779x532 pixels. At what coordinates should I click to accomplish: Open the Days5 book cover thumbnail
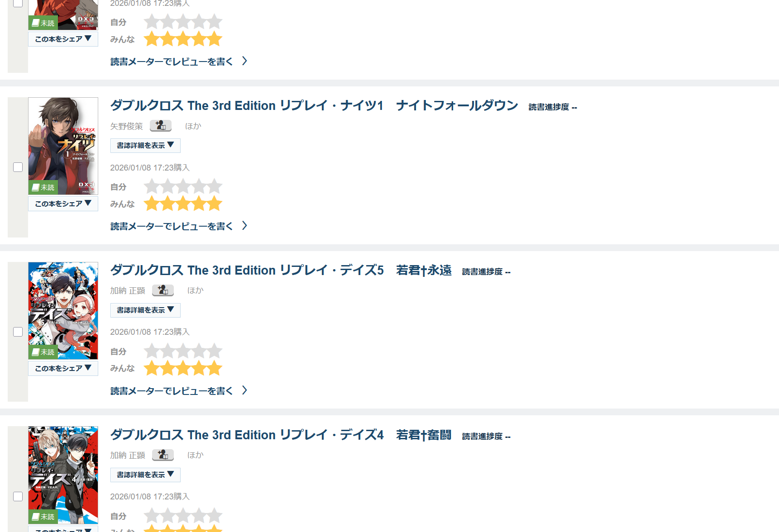pos(63,303)
